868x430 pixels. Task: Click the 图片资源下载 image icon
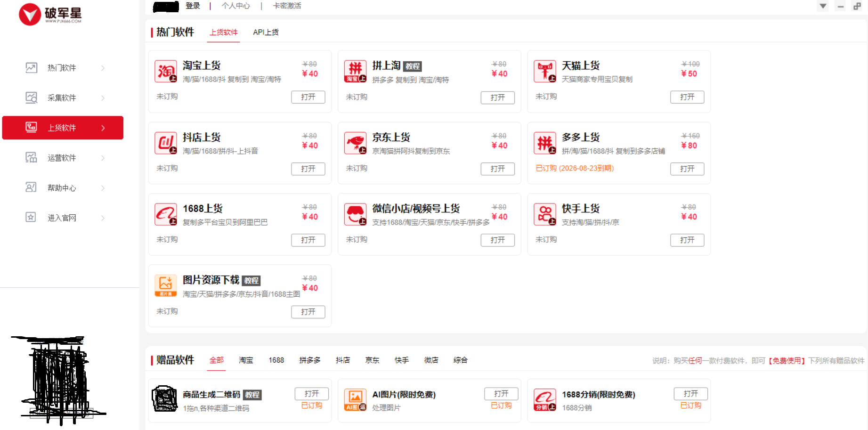[x=166, y=285]
